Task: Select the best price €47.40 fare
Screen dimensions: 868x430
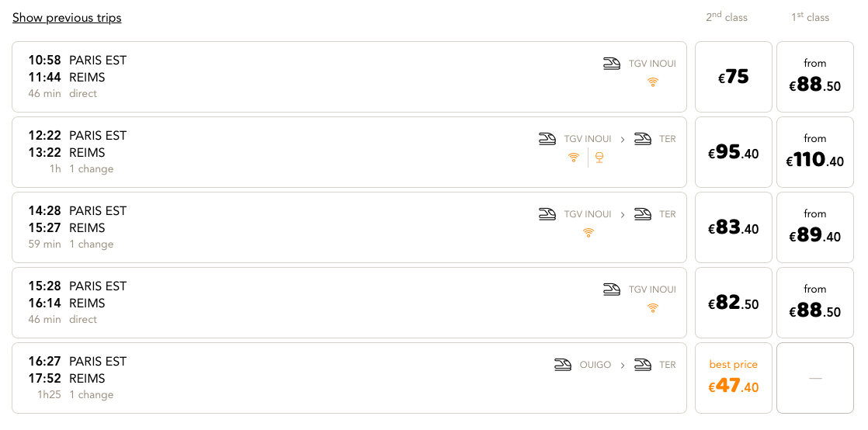Action: click(734, 378)
